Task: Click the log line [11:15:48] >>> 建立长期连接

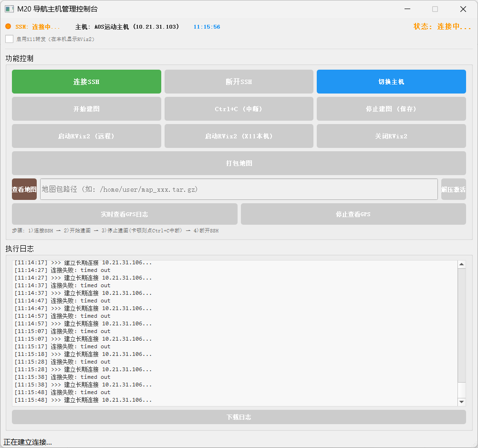Action: [83, 400]
